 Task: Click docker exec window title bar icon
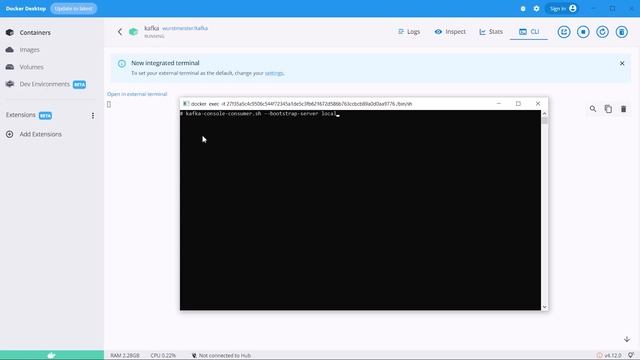(186, 104)
